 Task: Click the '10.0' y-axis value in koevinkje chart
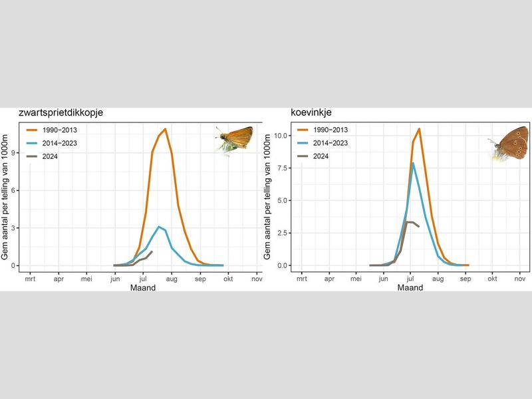click(281, 136)
